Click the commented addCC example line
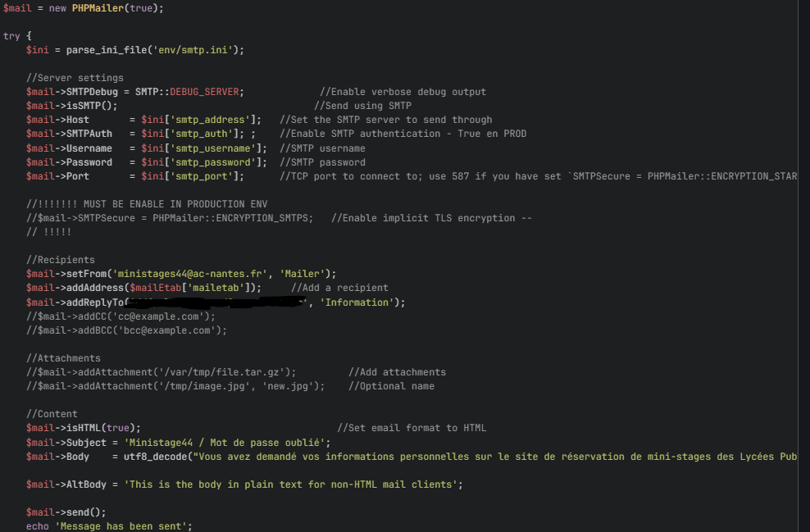This screenshot has width=810, height=532. coord(121,316)
